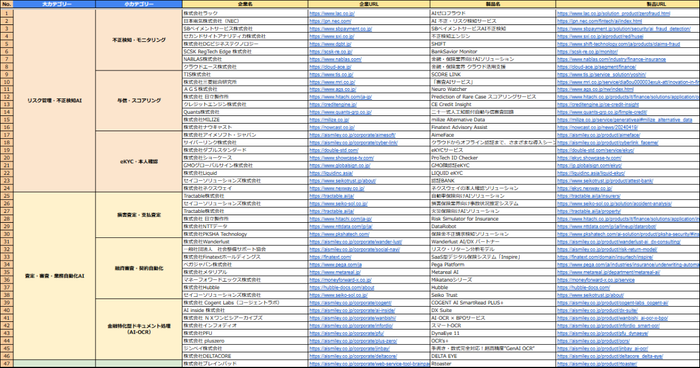Open the www.nablas.com company link

coord(335,59)
